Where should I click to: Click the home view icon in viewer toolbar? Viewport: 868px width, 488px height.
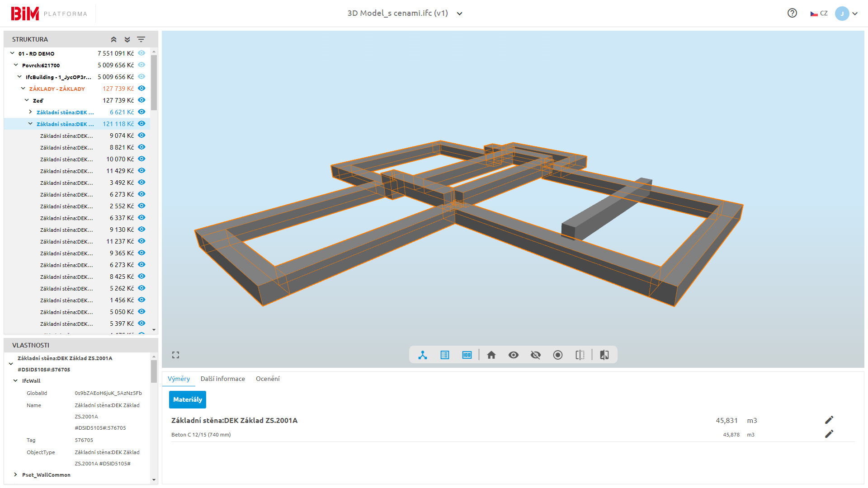(491, 355)
